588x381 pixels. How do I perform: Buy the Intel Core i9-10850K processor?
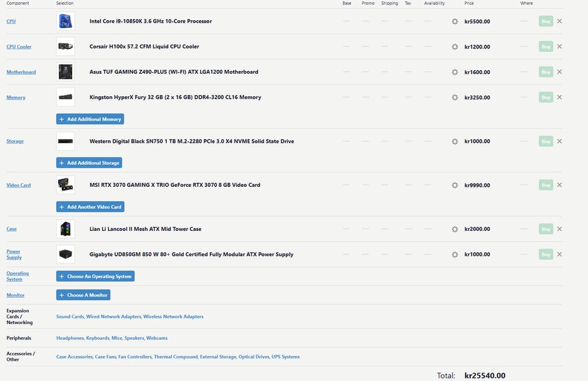546,21
